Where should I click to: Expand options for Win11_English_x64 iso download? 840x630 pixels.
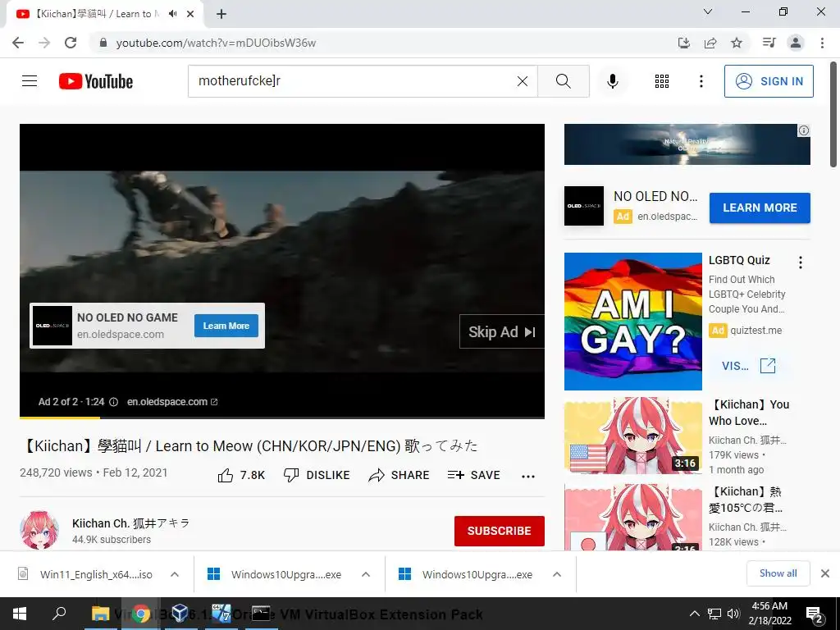(x=175, y=574)
